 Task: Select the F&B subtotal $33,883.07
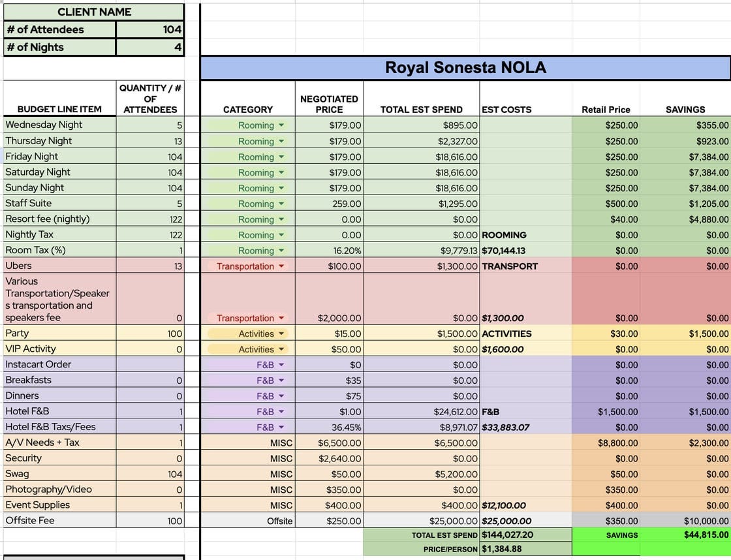[x=526, y=427]
